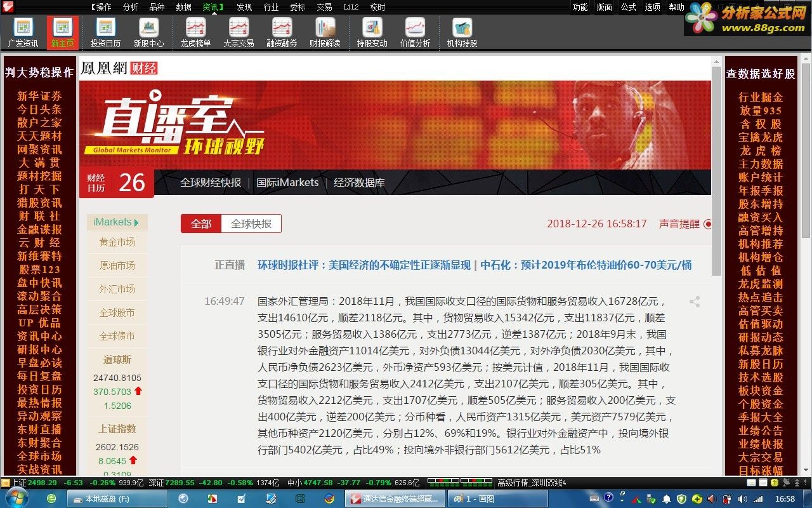Screen dimensions: 812x508
Task: Click the 道琼斯 index quote box
Action: tap(117, 383)
